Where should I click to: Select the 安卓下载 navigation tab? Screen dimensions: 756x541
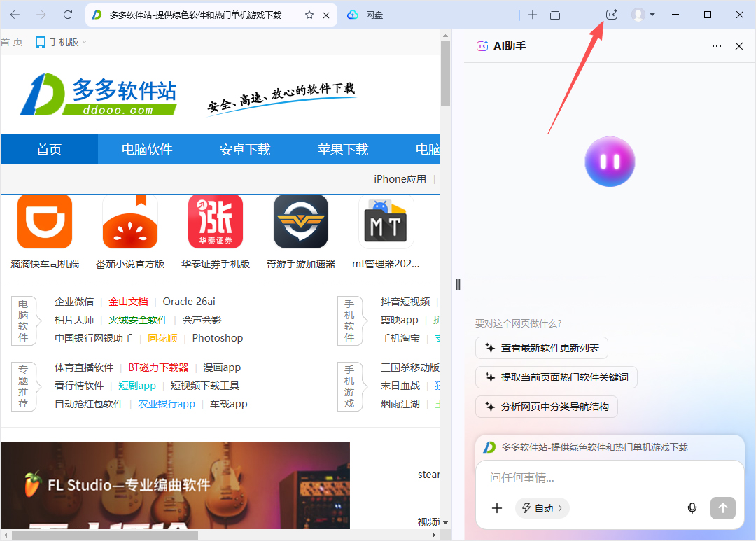[245, 150]
